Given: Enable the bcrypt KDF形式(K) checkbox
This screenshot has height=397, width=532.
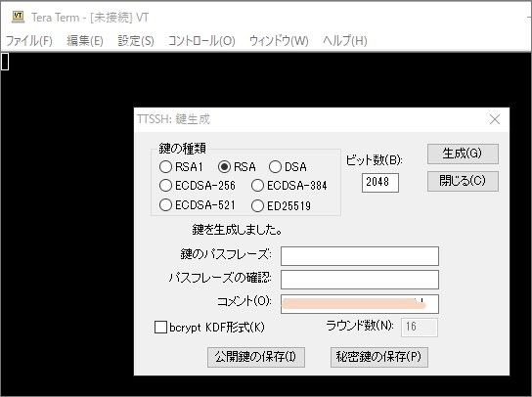Looking at the screenshot, I should pos(160,328).
